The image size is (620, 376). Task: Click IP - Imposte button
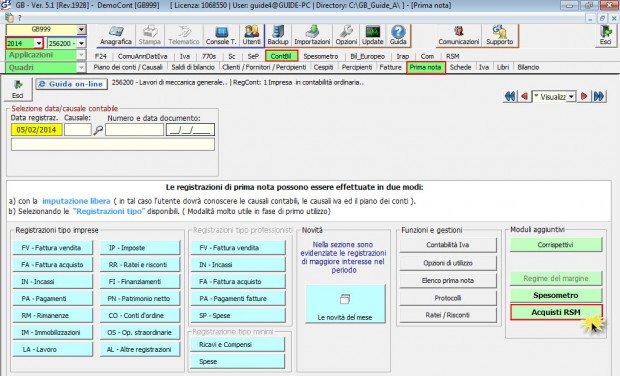pos(140,248)
